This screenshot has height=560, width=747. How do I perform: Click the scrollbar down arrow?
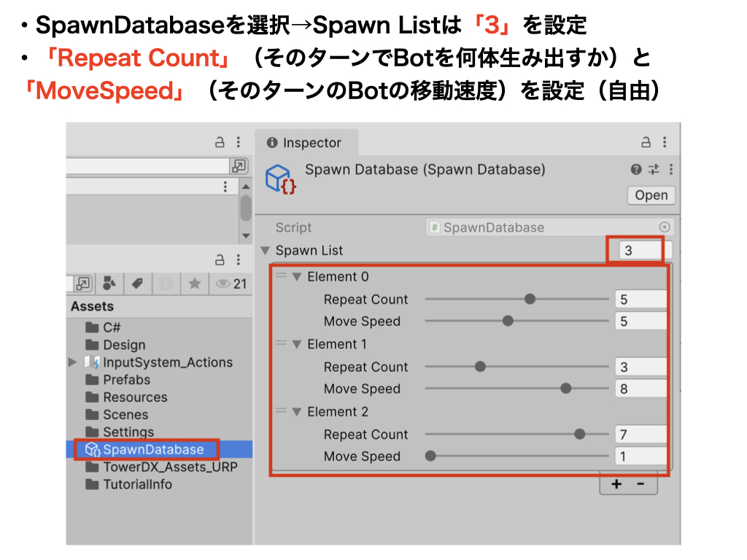point(246,236)
